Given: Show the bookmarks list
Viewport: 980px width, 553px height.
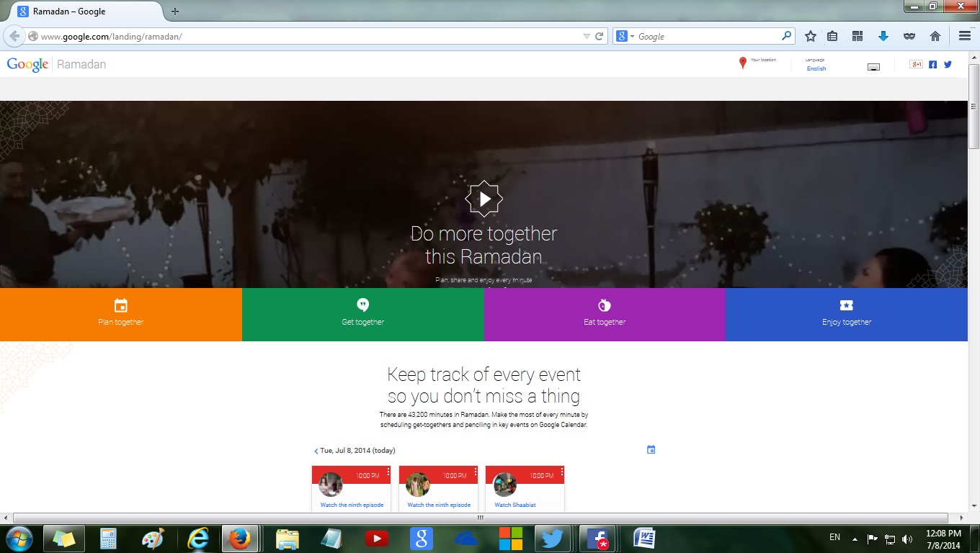Looking at the screenshot, I should pyautogui.click(x=832, y=36).
